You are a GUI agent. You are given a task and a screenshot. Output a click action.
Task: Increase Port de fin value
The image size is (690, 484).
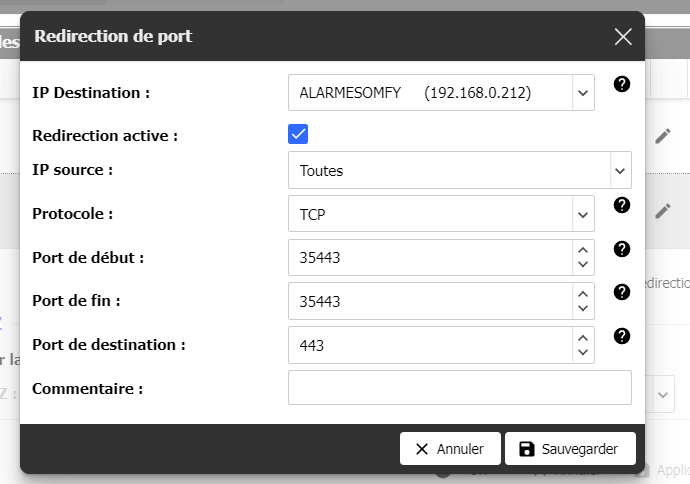point(582,294)
